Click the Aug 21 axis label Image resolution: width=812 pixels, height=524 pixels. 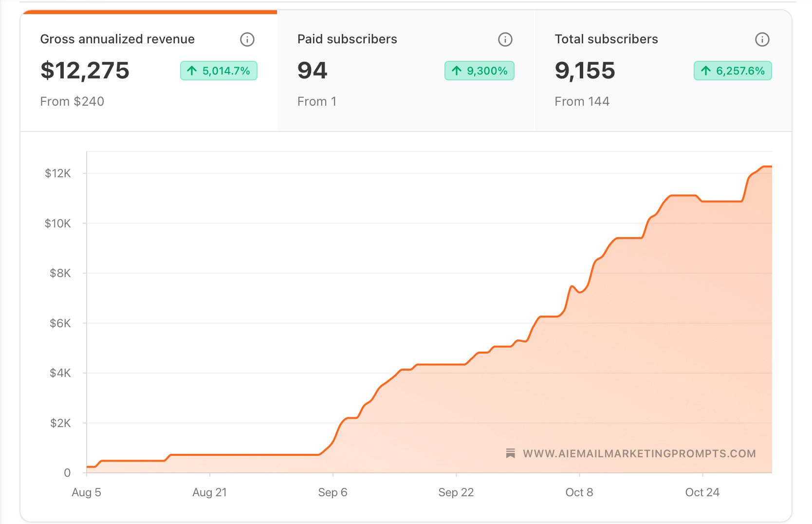[x=209, y=492]
